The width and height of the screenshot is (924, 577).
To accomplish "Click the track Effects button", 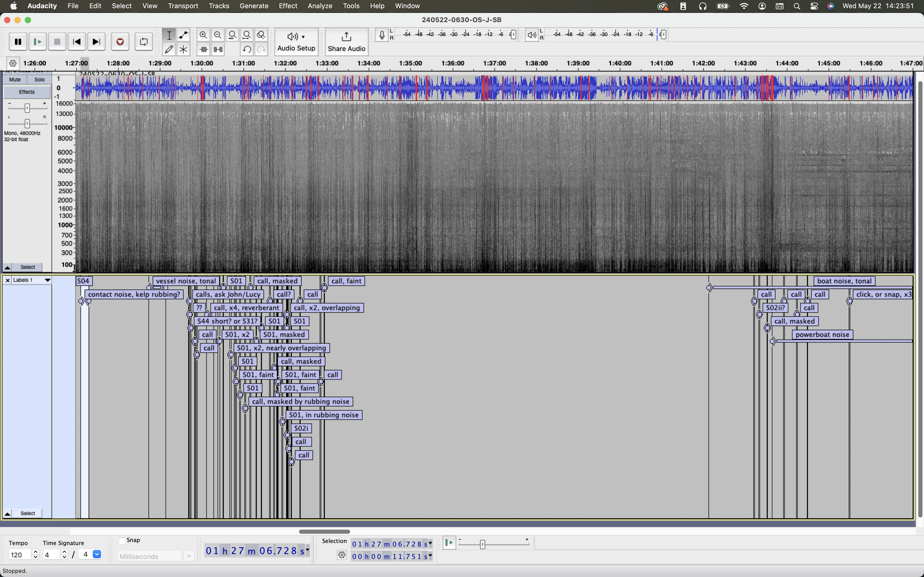I will tap(27, 92).
